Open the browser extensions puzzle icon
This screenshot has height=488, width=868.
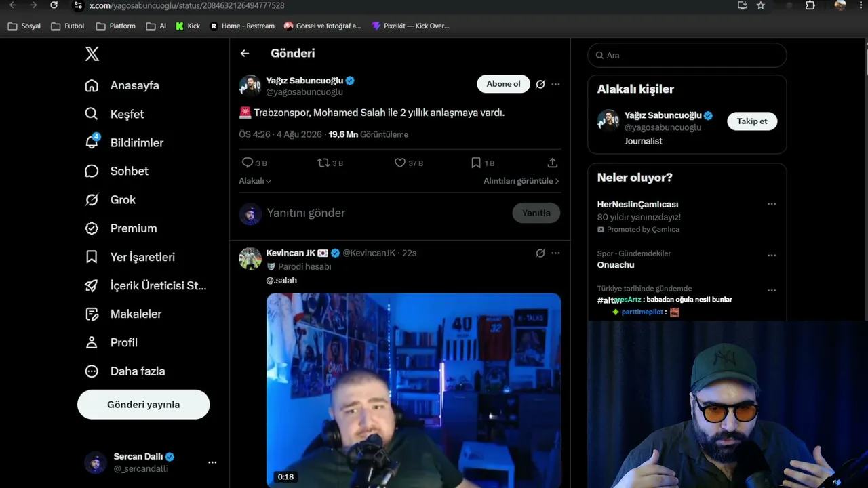(x=810, y=5)
